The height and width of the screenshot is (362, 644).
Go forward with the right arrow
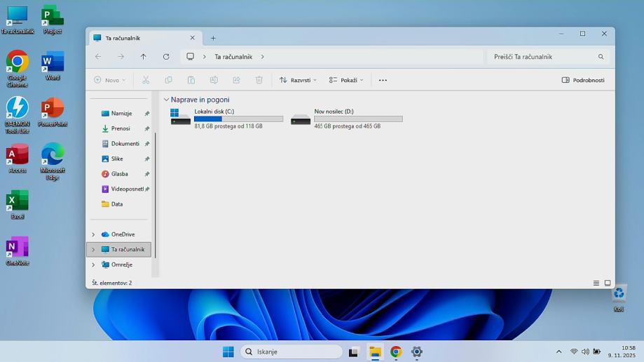[x=121, y=57]
